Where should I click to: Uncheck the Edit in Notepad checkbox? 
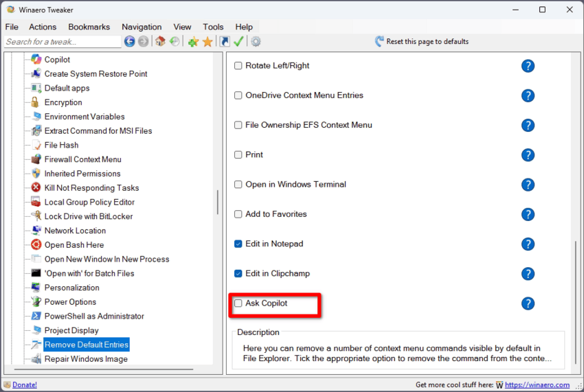pos(238,244)
